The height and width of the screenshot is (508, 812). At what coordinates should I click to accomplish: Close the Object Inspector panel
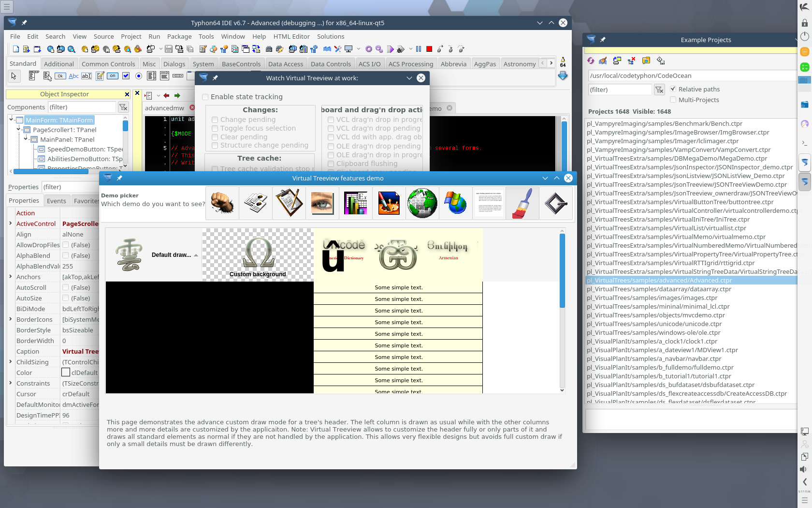127,94
